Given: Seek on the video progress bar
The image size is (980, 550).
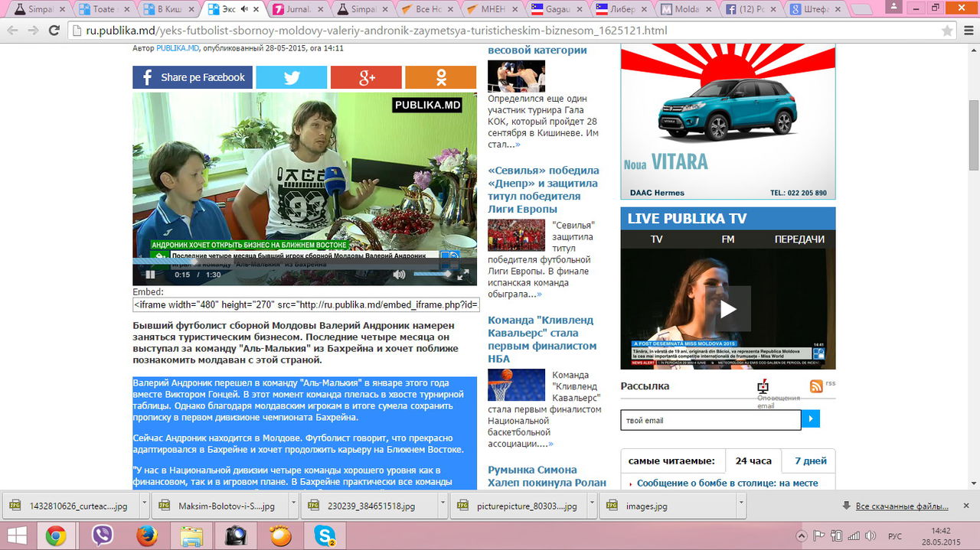Looking at the screenshot, I should pyautogui.click(x=305, y=261).
